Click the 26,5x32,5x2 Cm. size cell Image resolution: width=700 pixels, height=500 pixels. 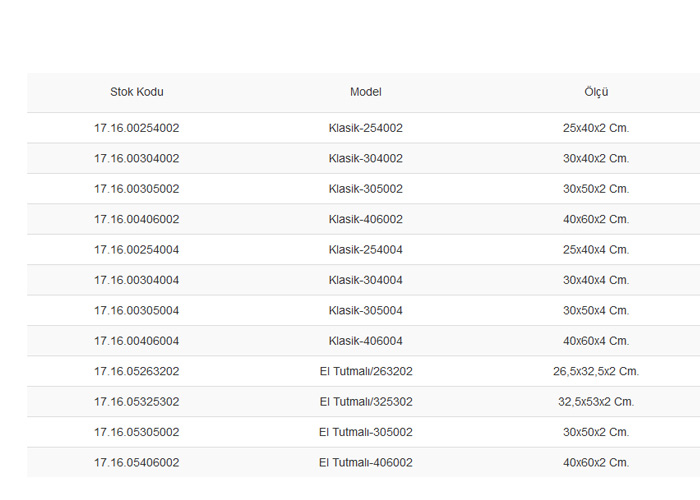596,371
